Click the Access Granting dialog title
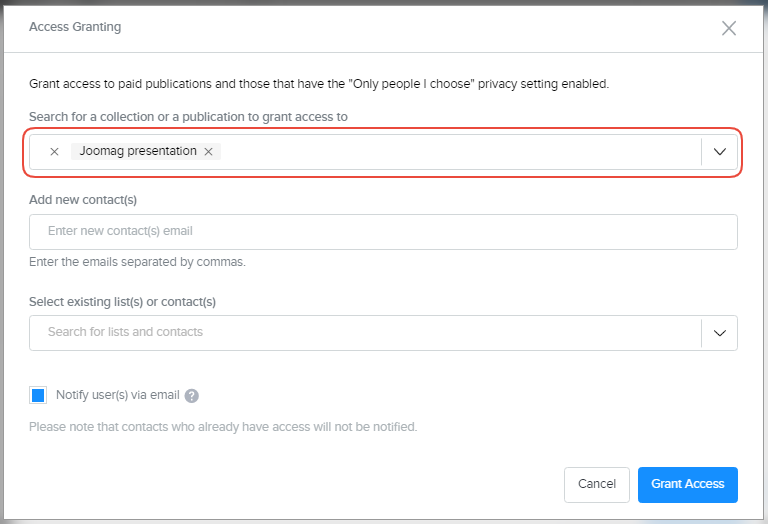This screenshot has width=768, height=524. click(x=75, y=27)
